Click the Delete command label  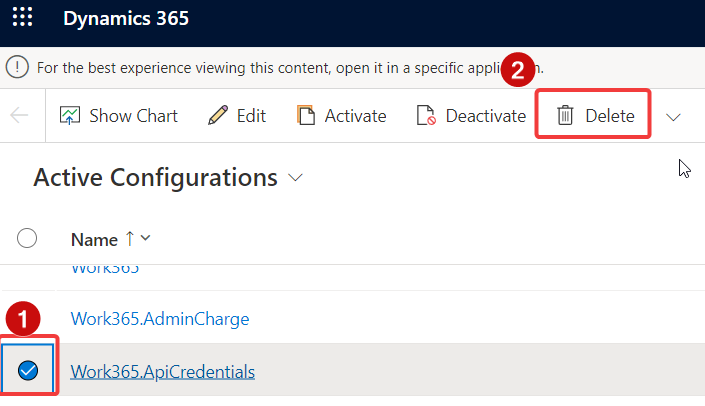pos(610,116)
